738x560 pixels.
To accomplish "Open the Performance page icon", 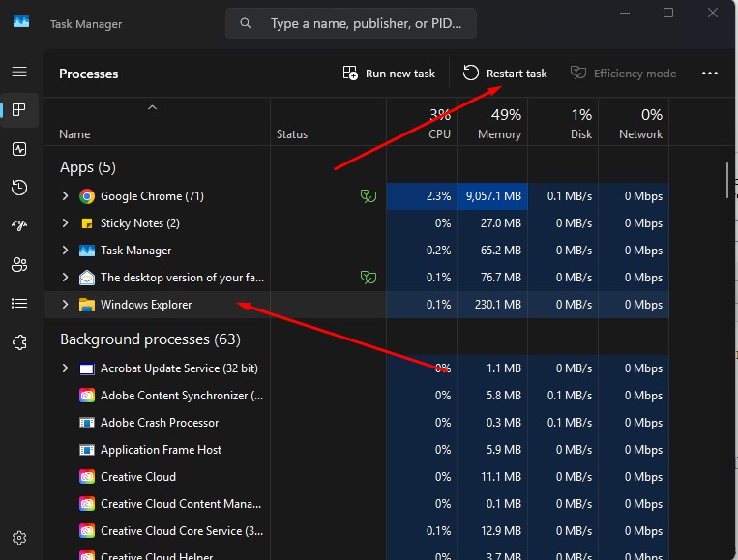I will pos(19,149).
